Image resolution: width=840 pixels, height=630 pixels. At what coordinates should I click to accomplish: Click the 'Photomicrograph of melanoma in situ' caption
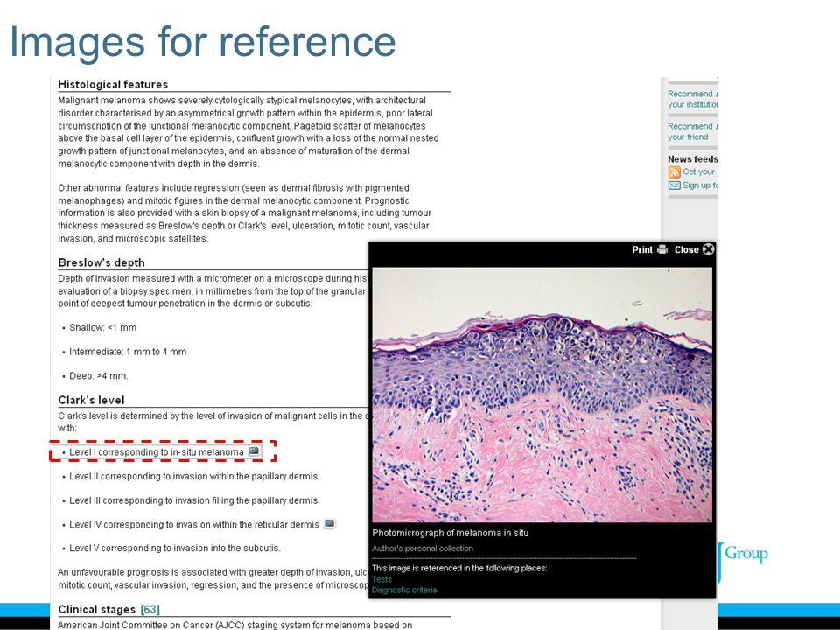tap(450, 534)
